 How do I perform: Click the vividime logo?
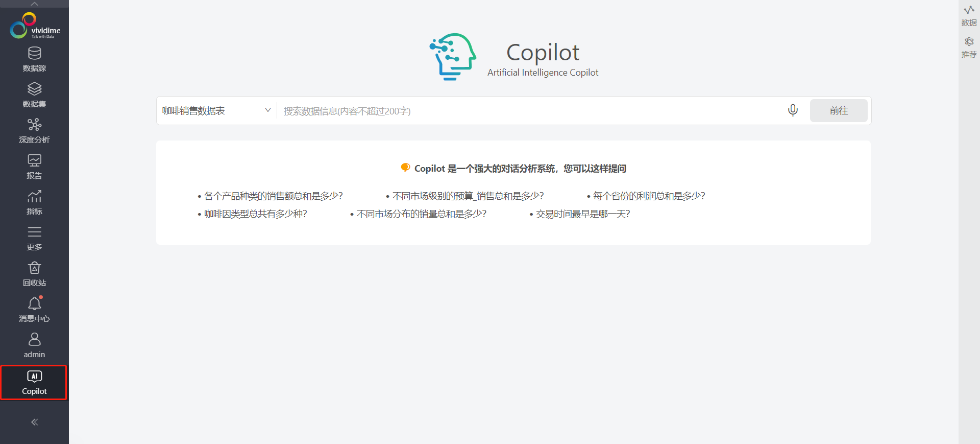coord(35,26)
